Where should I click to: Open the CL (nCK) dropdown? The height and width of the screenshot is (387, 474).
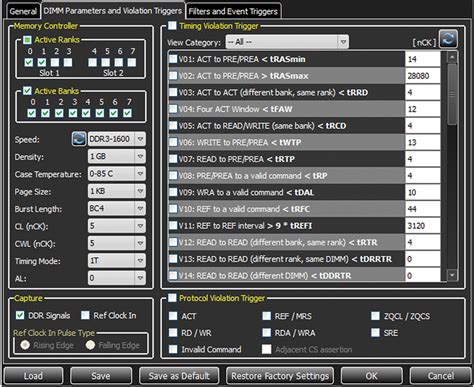117,226
